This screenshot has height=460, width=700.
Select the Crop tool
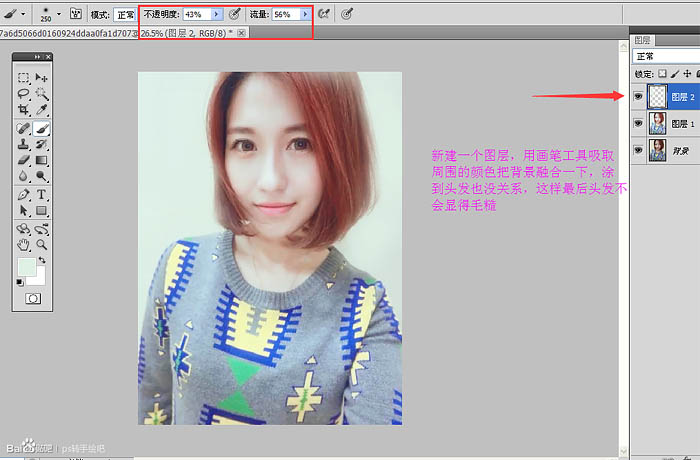[23, 110]
